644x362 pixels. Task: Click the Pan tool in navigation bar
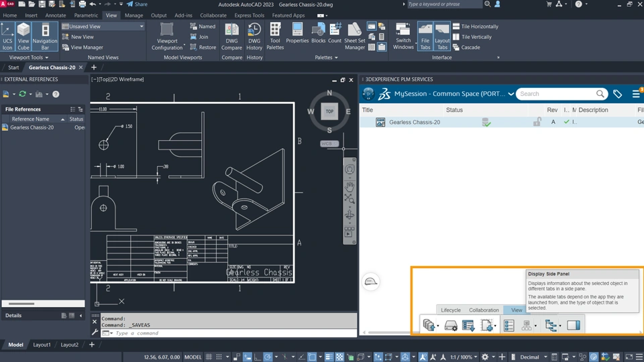pos(350,187)
